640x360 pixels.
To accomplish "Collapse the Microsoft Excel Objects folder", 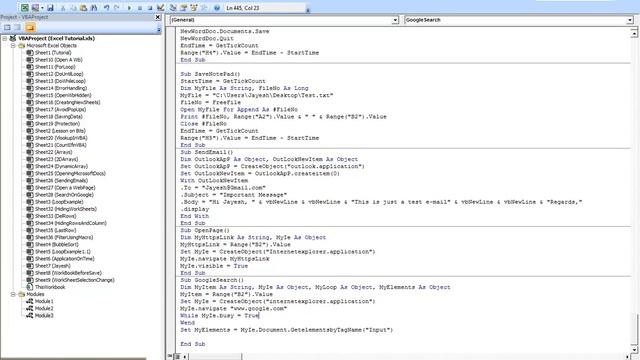I will tap(13, 46).
